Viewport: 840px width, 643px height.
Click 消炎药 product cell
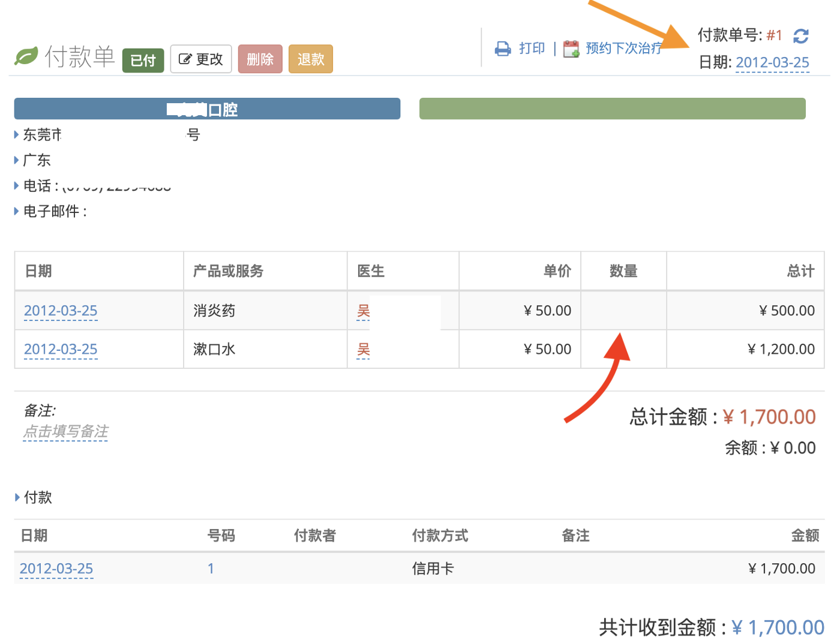[265, 311]
